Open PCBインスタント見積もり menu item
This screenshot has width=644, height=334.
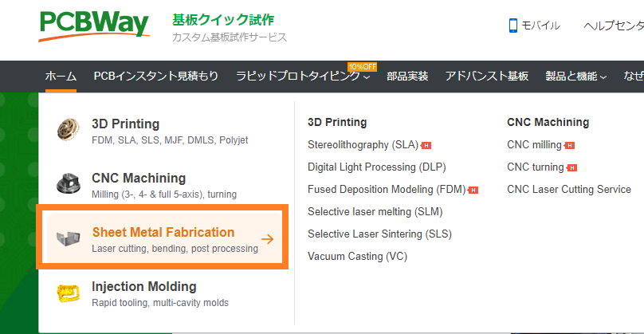tap(155, 77)
